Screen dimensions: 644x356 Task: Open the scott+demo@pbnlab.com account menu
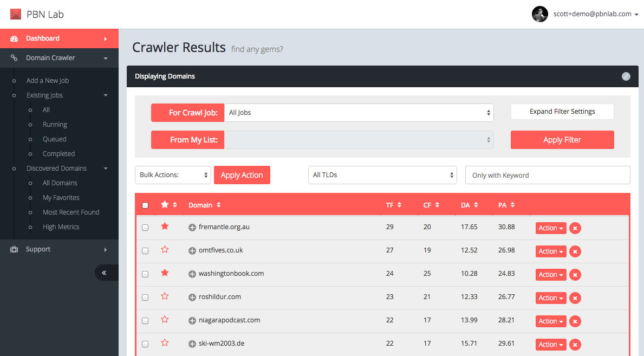[x=596, y=14]
